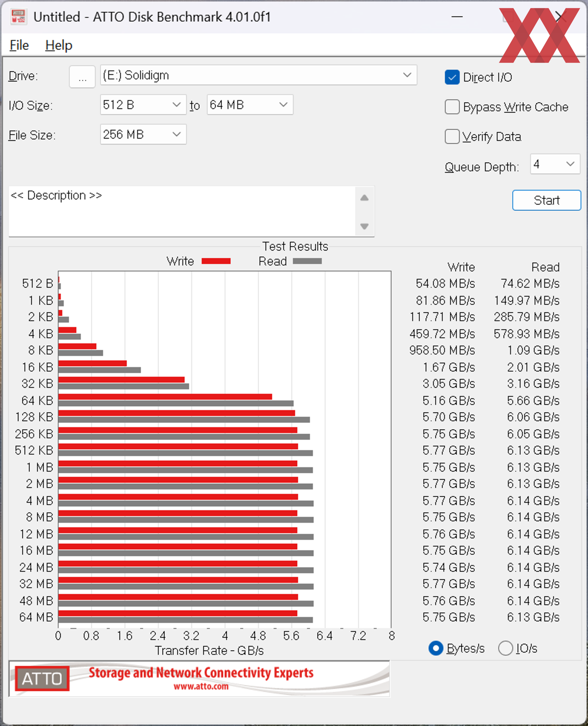The image size is (588, 726).
Task: Click the 8 KB read value 1.09 GB/s
Action: click(533, 350)
